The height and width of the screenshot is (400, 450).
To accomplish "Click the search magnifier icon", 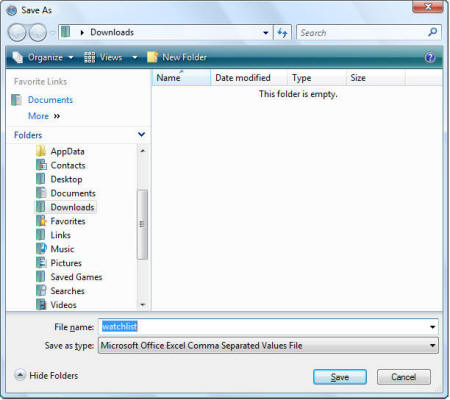I will pos(432,32).
